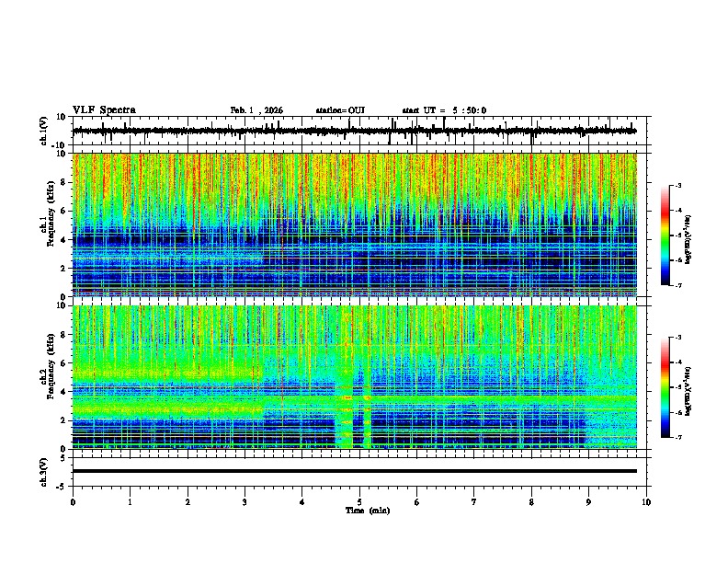Click the "-4" tick on ch.2 colorbar
Viewport: 728px width, 563px height.
coord(677,362)
